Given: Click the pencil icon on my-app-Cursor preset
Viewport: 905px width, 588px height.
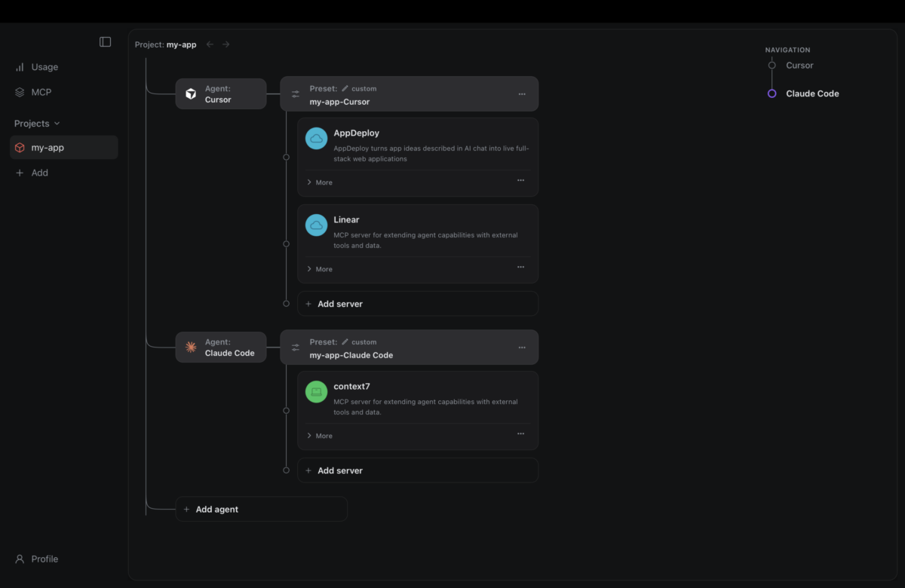Looking at the screenshot, I should coord(345,89).
